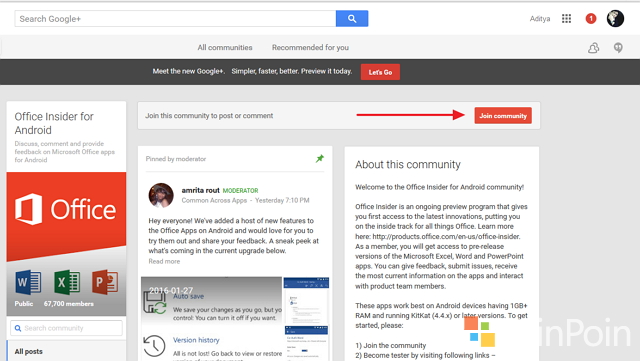Open the All communities tab
Screen dimensions: 640x361
pos(225,47)
